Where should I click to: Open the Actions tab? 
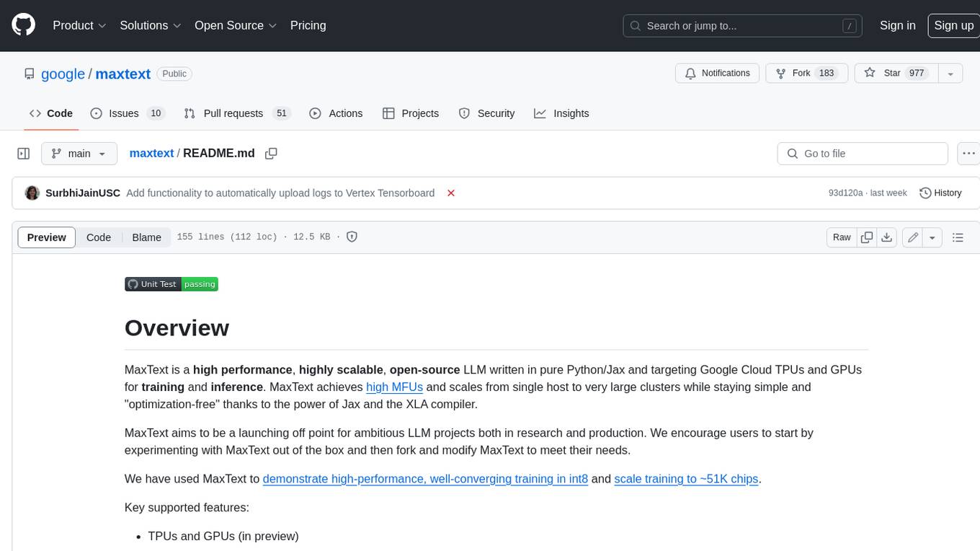tap(336, 113)
